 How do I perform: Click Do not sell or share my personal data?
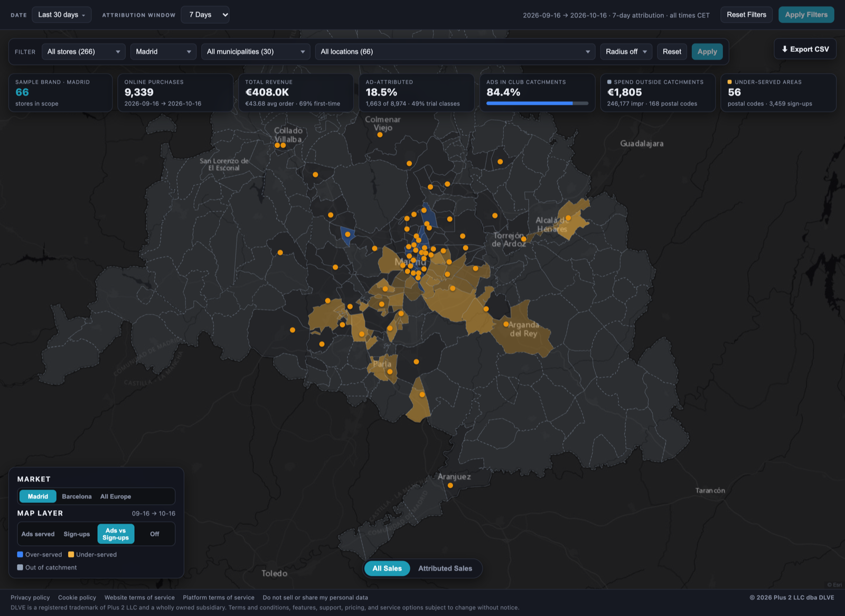[315, 598]
